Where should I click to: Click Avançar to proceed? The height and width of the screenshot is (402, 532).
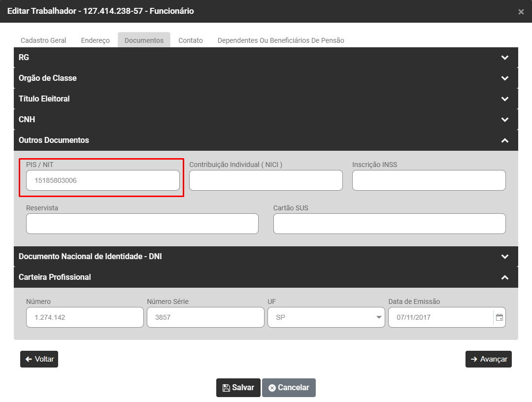(x=488, y=359)
